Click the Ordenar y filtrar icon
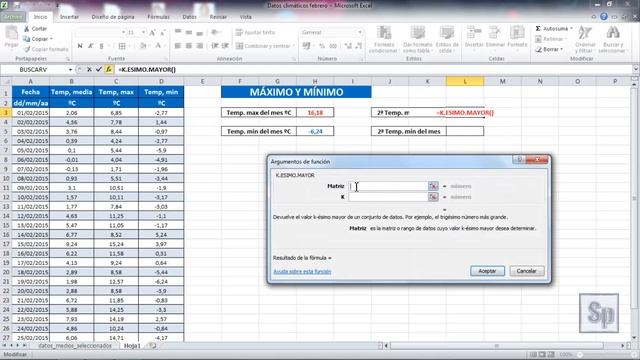 click(x=585, y=33)
